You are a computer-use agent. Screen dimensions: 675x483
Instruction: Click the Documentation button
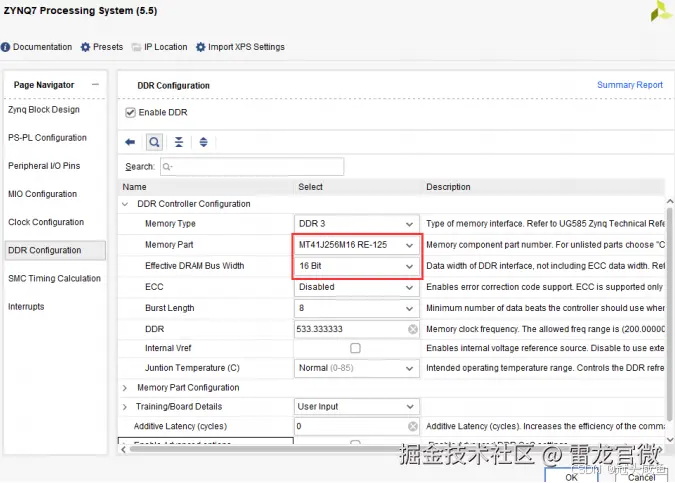click(x=37, y=47)
